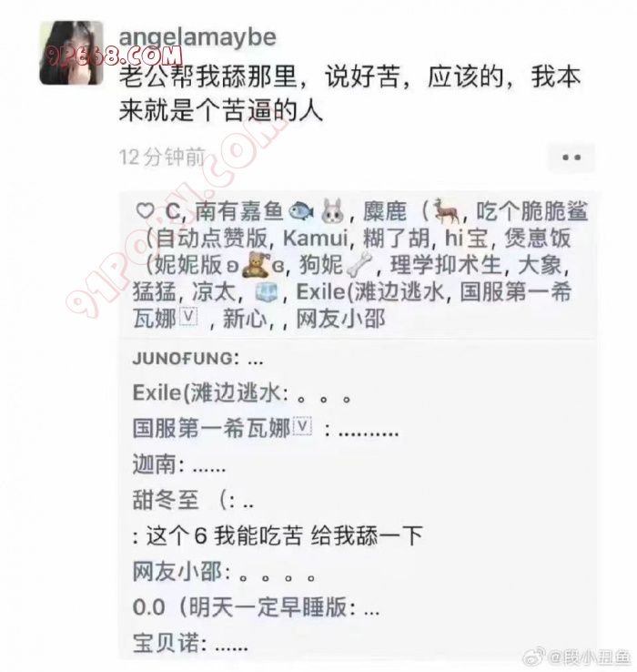Open liker 南有嘉鱼's profile
The image size is (637, 672).
click(x=238, y=211)
